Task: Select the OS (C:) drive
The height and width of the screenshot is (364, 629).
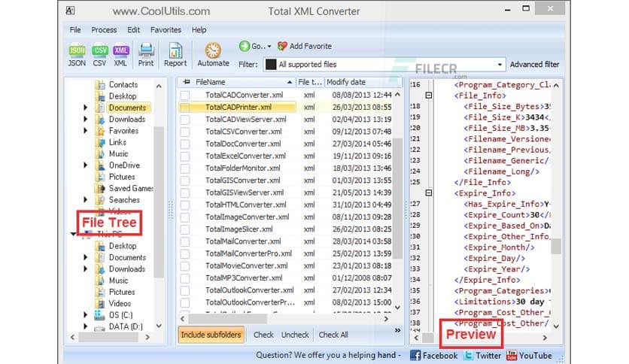Action: click(120, 315)
